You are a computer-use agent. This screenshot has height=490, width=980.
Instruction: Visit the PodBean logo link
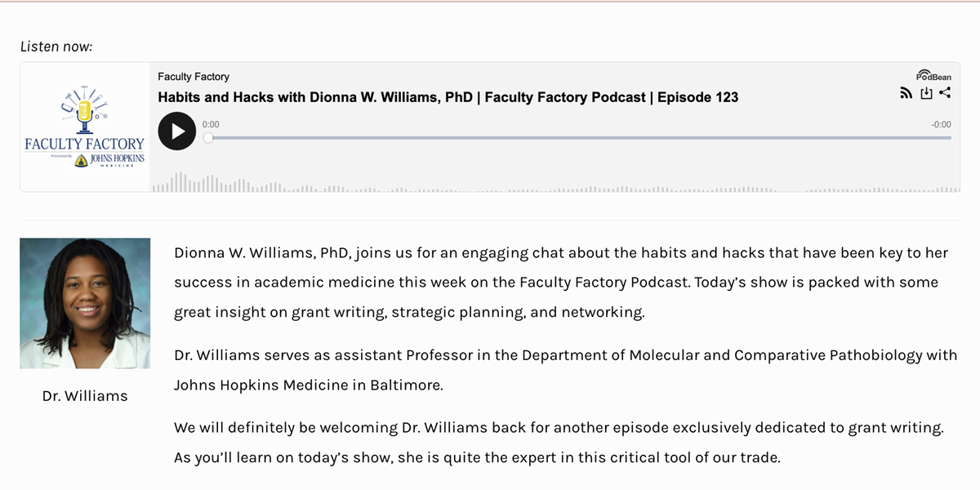tap(933, 75)
